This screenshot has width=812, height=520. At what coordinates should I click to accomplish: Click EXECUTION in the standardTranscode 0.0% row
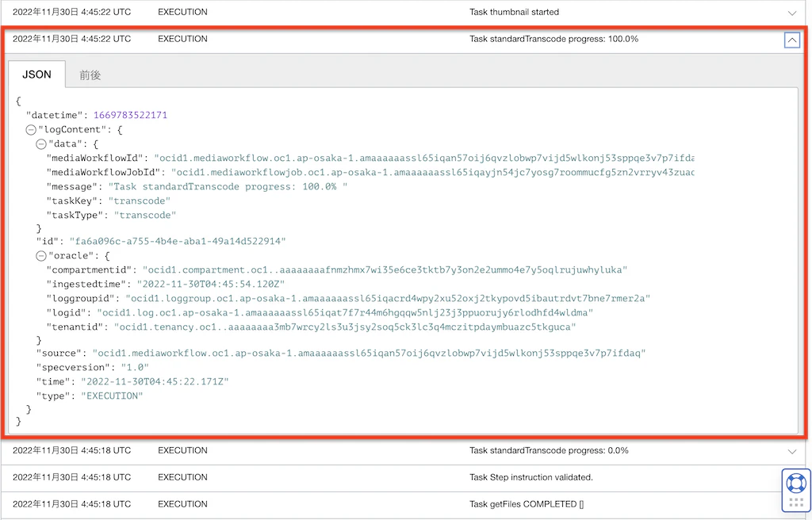183,450
